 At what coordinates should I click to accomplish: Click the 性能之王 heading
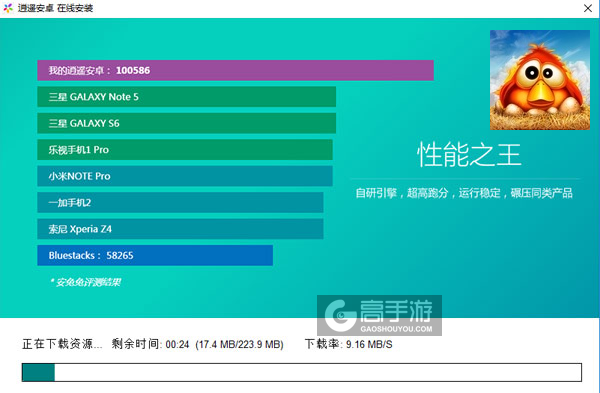[x=469, y=155]
